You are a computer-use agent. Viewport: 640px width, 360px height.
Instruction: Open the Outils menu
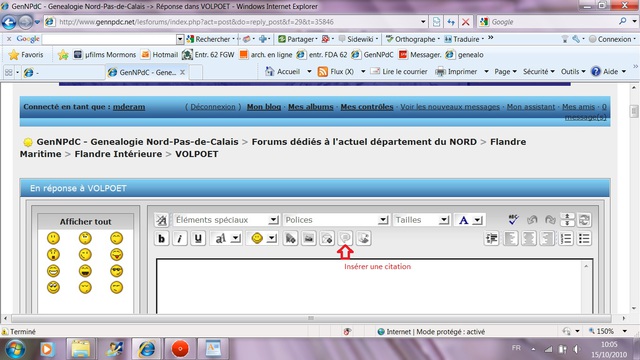click(x=573, y=71)
